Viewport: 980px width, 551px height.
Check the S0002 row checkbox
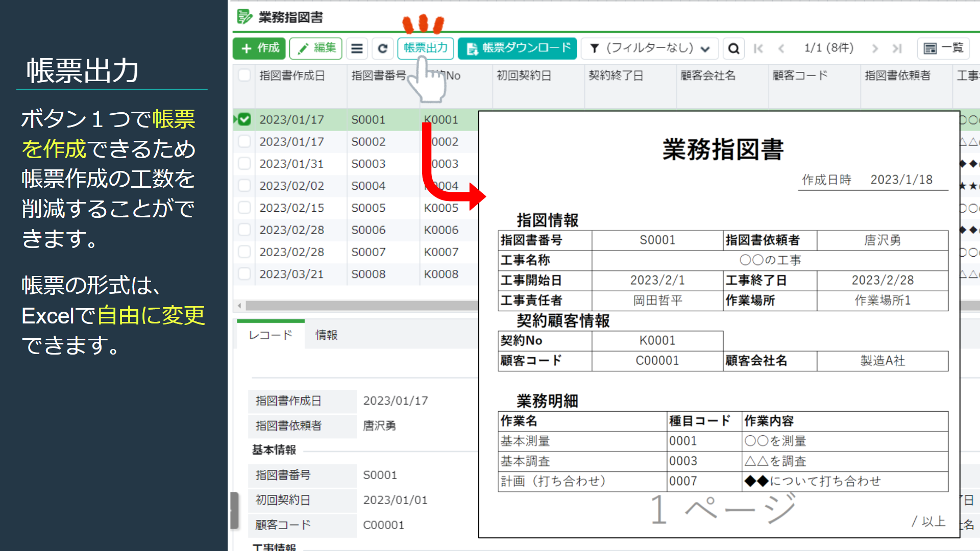(x=244, y=141)
